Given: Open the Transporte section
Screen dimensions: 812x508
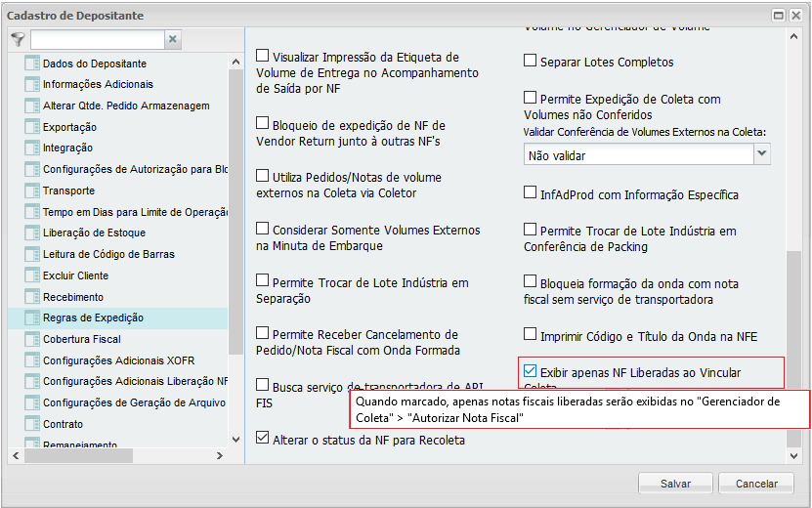Looking at the screenshot, I should pos(68,190).
